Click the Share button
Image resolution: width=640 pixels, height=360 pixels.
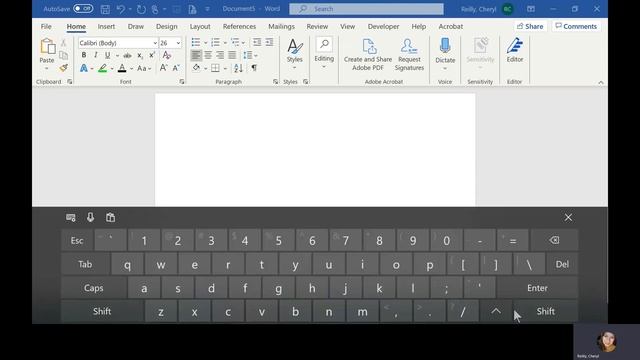point(530,26)
